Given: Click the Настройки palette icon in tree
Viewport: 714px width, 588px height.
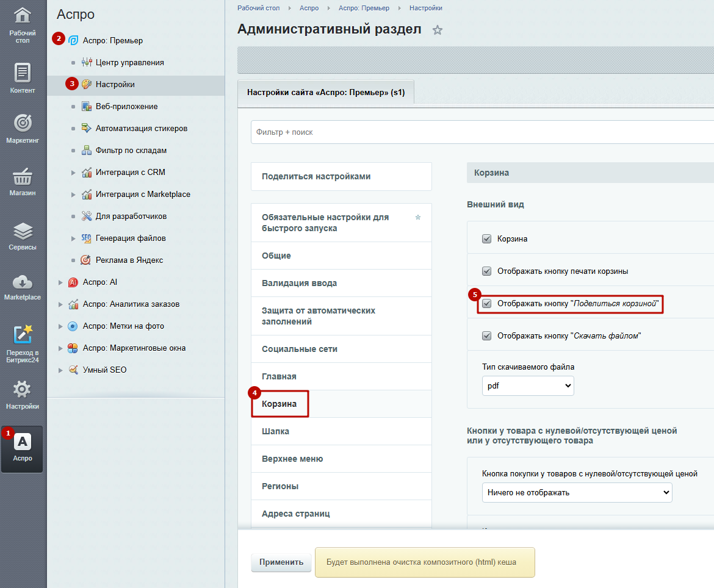Looking at the screenshot, I should (x=87, y=84).
